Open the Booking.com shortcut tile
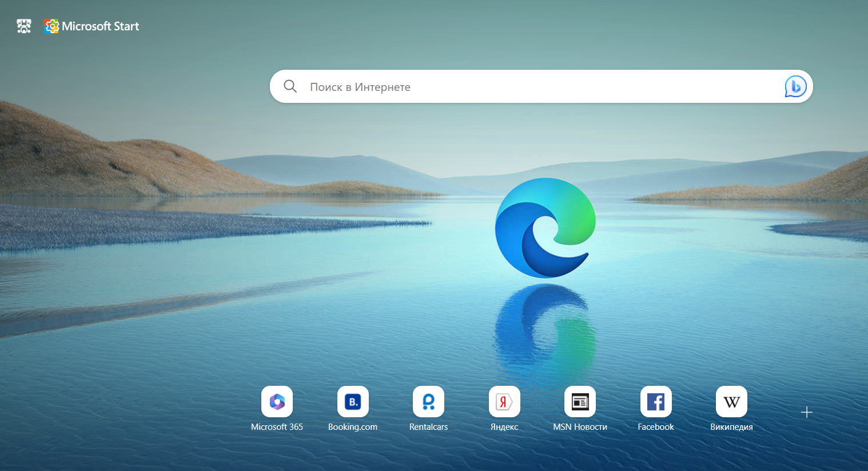 pos(353,402)
